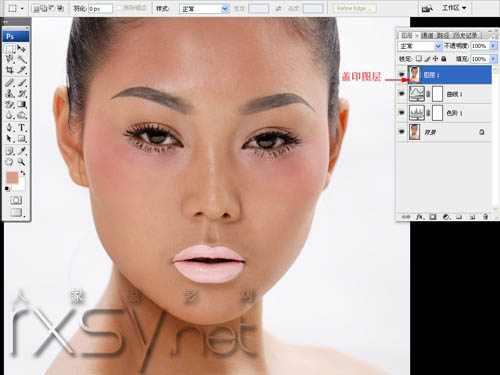Open the 工作区 workspace menu
Viewport: 500px width, 375px height.
(453, 8)
